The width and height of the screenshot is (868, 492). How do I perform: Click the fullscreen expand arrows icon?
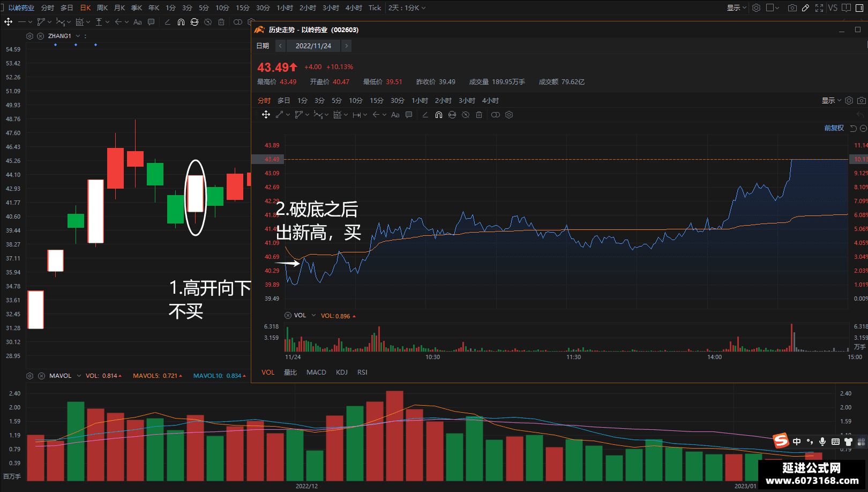[819, 8]
